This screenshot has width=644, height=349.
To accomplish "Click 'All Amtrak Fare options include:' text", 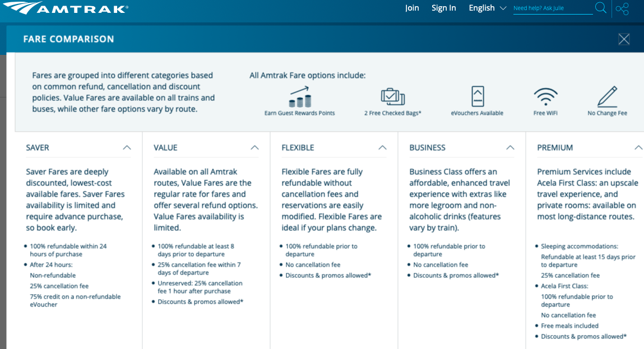I will (x=308, y=76).
